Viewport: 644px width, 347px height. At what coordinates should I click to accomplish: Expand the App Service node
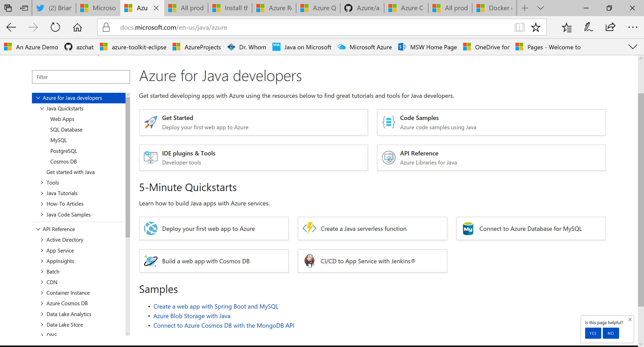point(42,250)
